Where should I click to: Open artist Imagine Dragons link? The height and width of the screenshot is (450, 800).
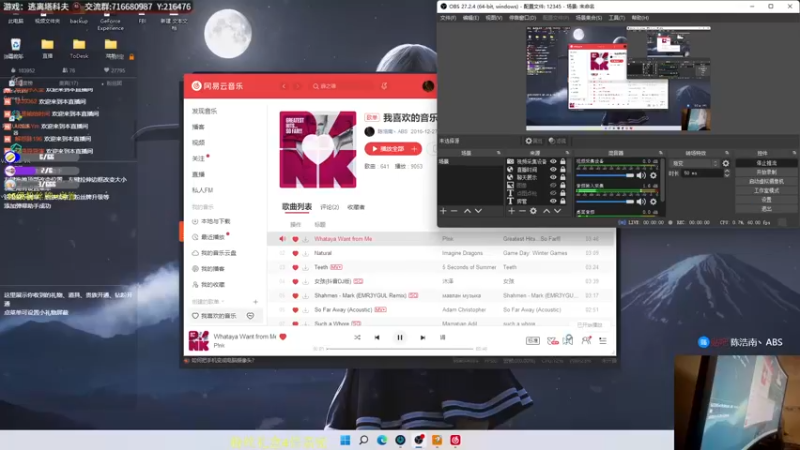[462, 253]
